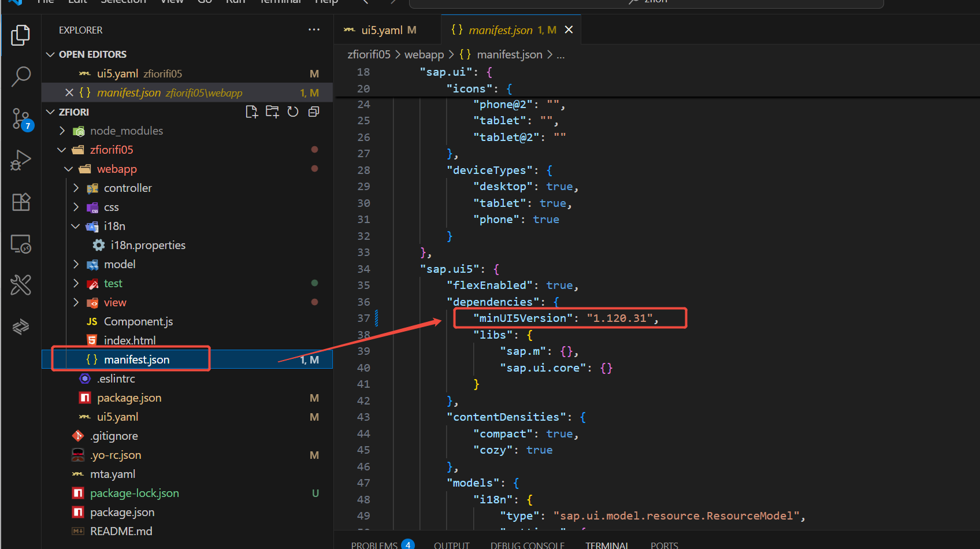Collapse the OPEN EDITORS section
Screen dimensions: 980x549
(x=50, y=54)
